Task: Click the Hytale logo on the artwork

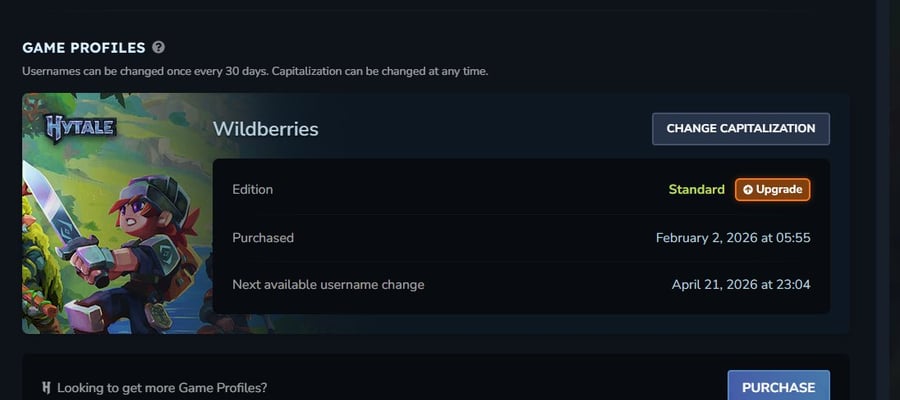Action: click(81, 127)
